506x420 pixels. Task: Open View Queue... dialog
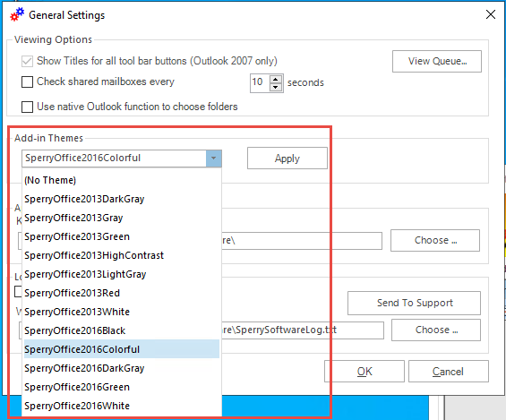point(437,61)
